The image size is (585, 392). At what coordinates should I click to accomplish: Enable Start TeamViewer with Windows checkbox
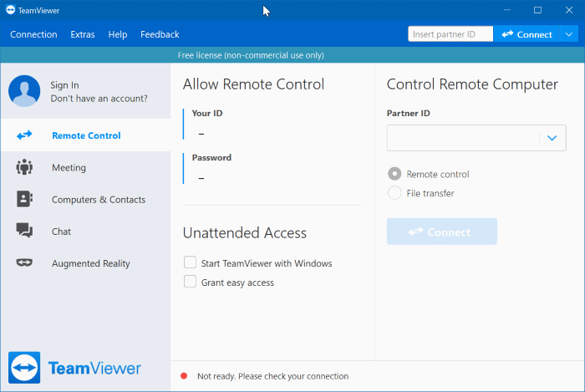point(190,262)
